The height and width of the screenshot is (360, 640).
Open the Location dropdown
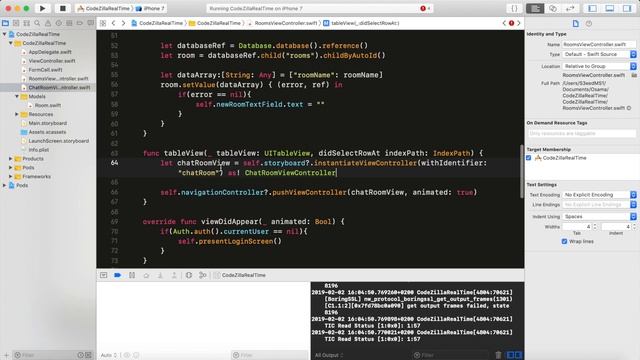(599, 66)
